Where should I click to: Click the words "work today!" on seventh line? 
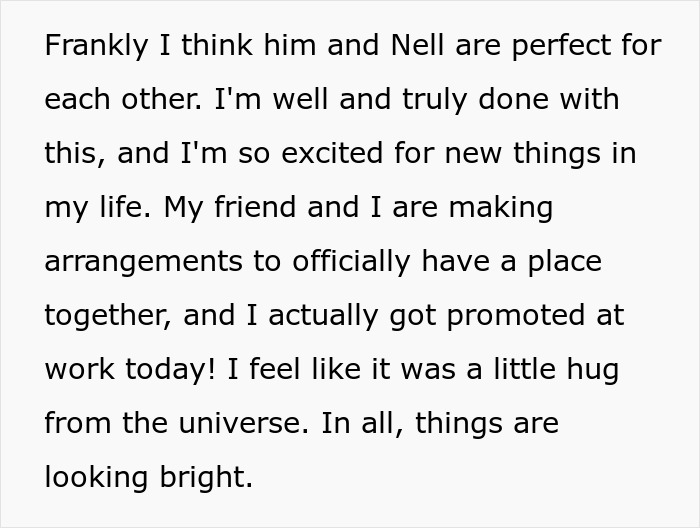130,370
